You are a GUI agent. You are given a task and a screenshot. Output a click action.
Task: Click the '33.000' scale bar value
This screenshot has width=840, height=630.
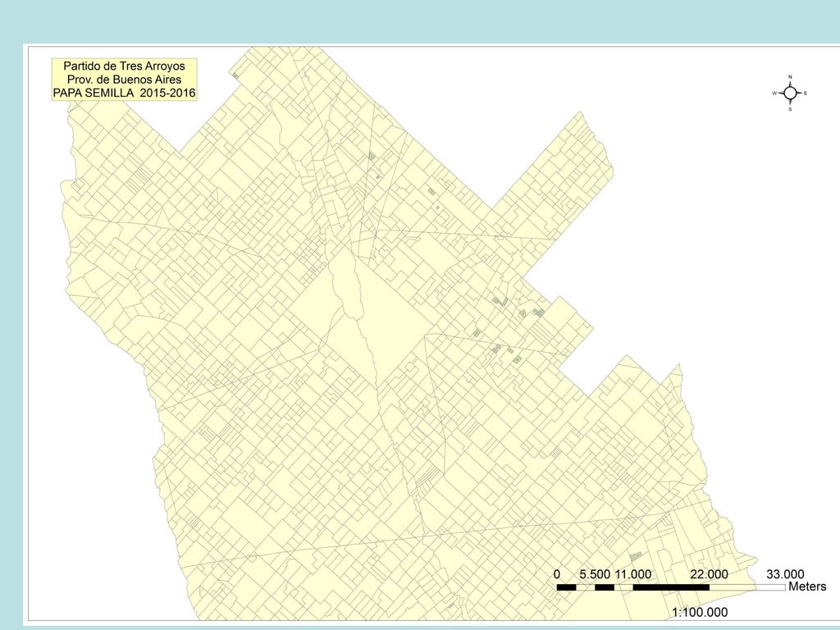[x=785, y=574]
